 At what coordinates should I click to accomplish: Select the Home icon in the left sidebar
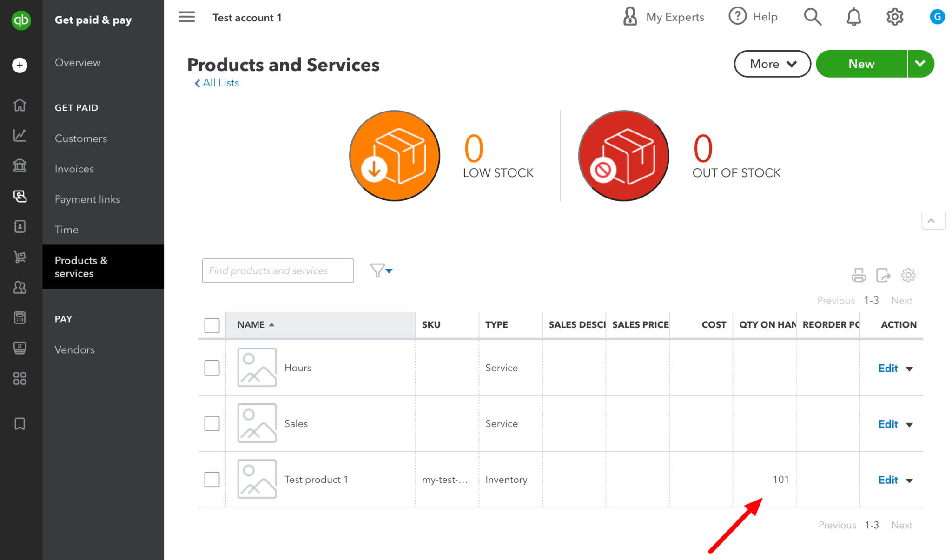tap(20, 105)
